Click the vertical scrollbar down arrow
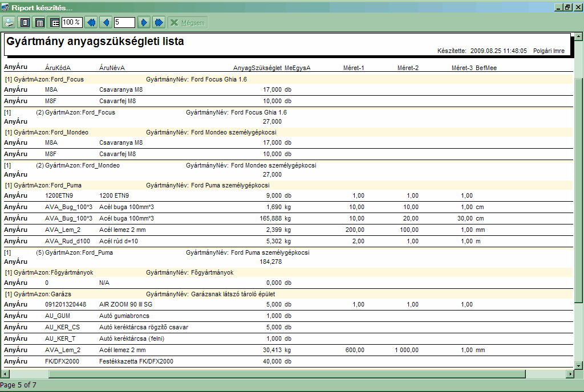This screenshot has width=584, height=392. [x=578, y=366]
